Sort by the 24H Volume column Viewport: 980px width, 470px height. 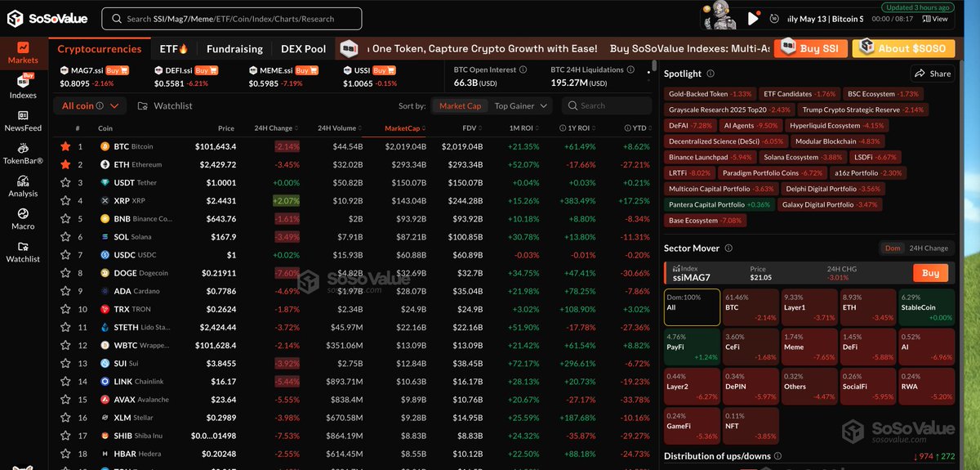tap(340, 128)
